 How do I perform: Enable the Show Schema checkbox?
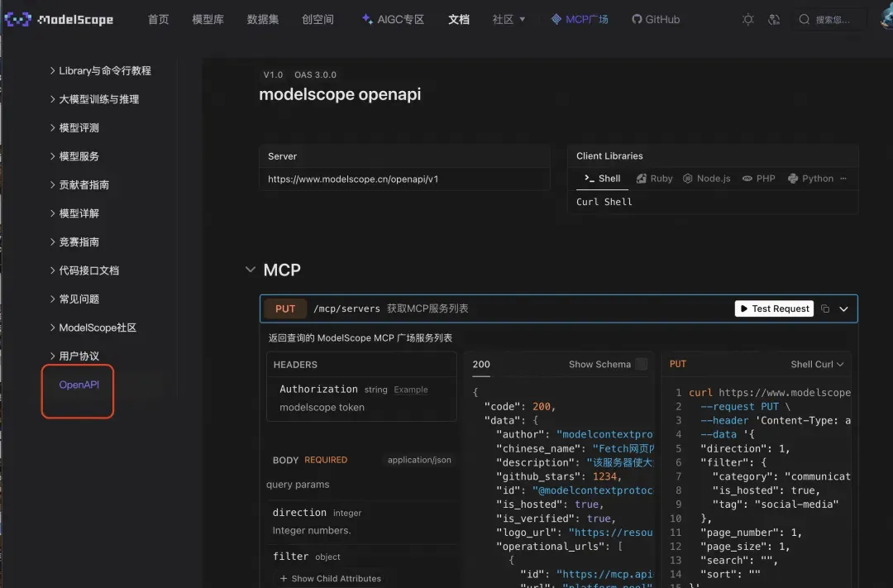click(x=642, y=364)
